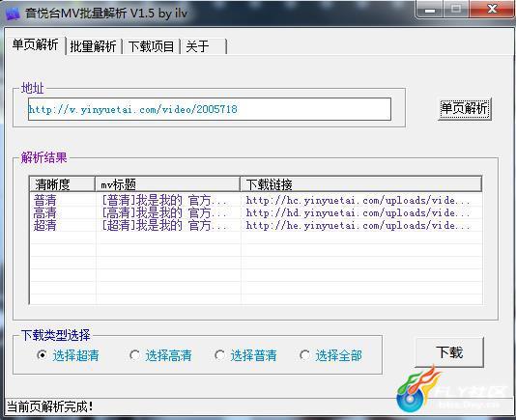
Task: Click the app icon in title bar
Action: coord(13,14)
